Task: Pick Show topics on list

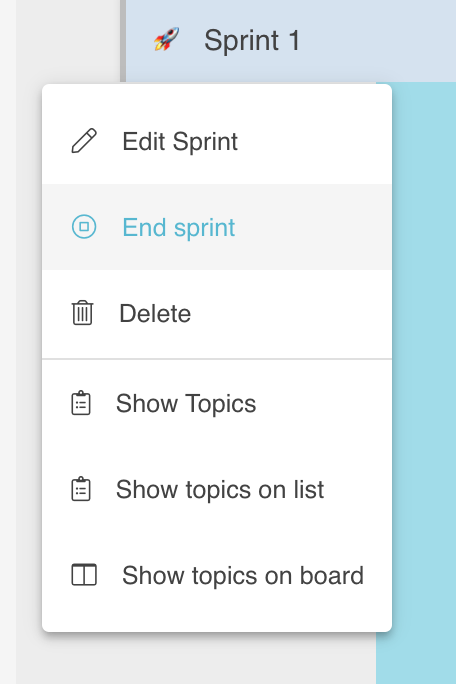Action: (x=217, y=489)
